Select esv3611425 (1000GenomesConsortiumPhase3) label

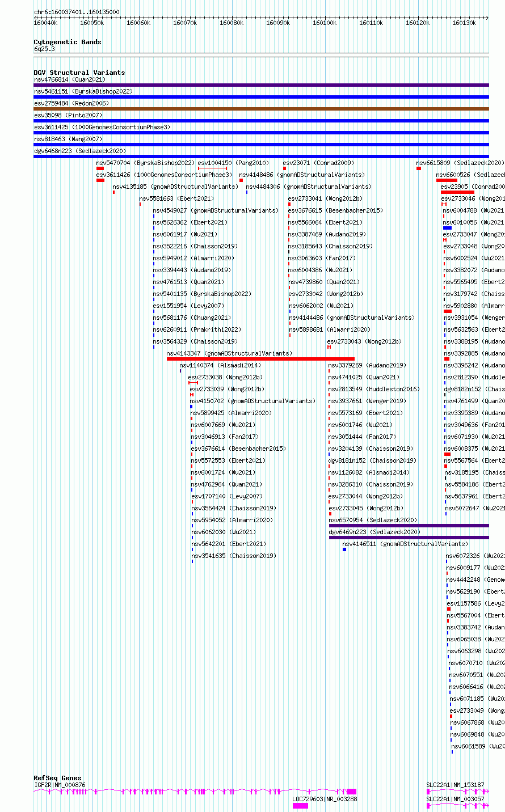click(x=102, y=127)
